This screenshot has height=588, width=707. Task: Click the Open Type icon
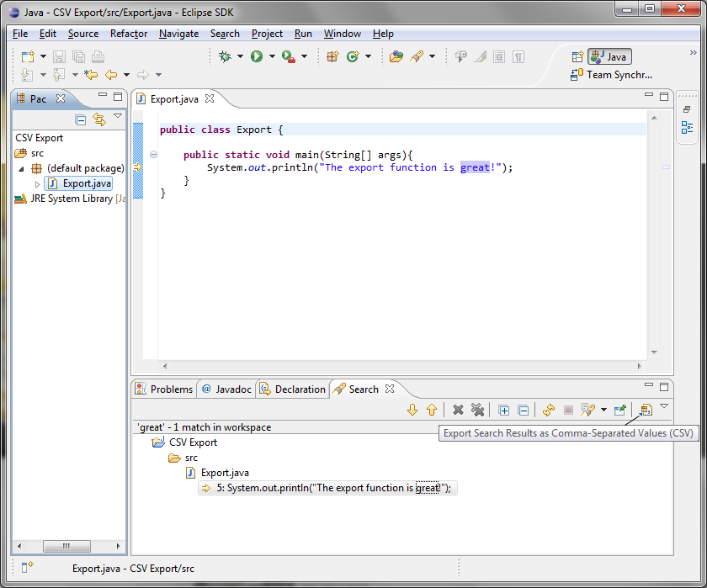tap(396, 56)
